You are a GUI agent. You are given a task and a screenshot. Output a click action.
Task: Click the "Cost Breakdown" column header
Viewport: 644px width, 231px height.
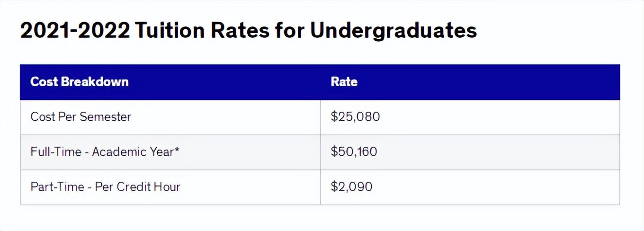click(x=79, y=82)
